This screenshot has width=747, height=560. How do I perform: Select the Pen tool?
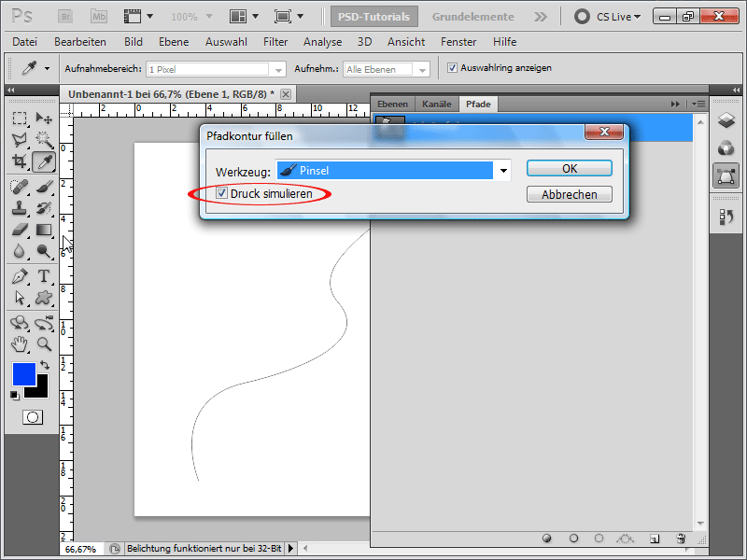[x=20, y=276]
